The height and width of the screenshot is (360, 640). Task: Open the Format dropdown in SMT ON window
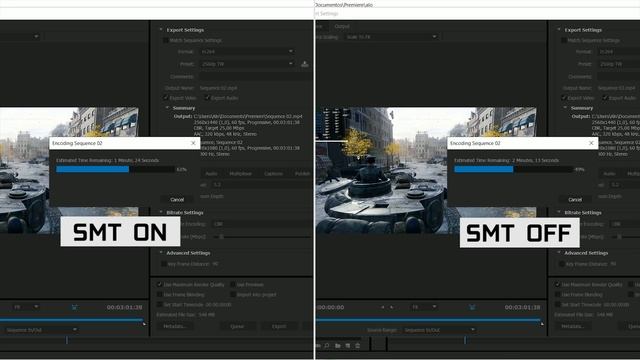click(x=247, y=52)
